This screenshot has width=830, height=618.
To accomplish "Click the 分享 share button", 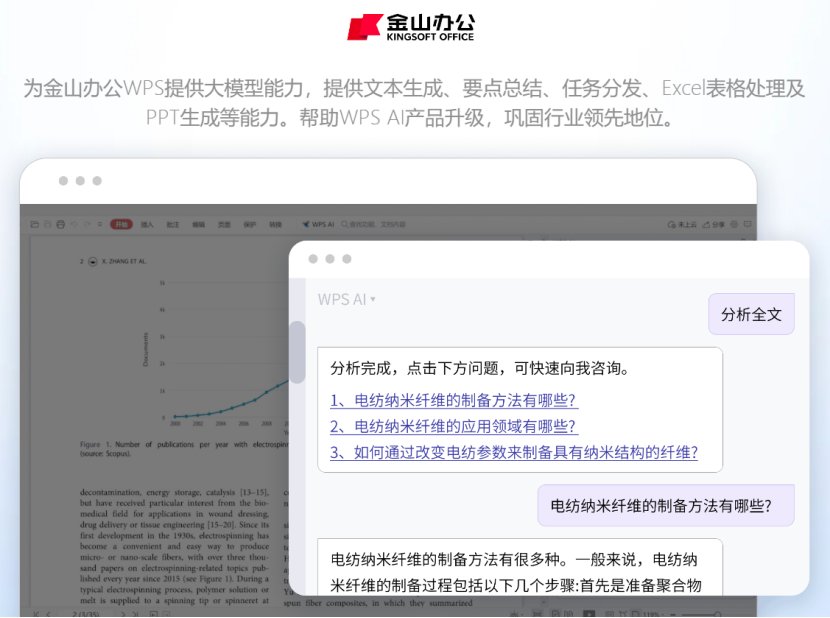I will [x=714, y=225].
